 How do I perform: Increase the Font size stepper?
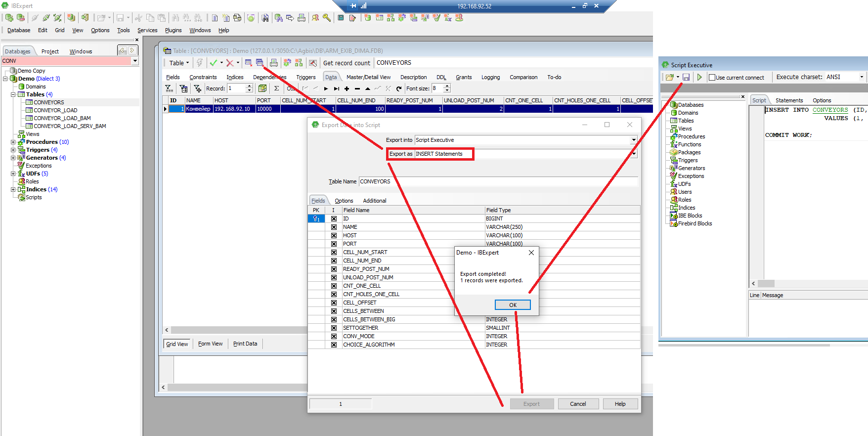tap(447, 86)
